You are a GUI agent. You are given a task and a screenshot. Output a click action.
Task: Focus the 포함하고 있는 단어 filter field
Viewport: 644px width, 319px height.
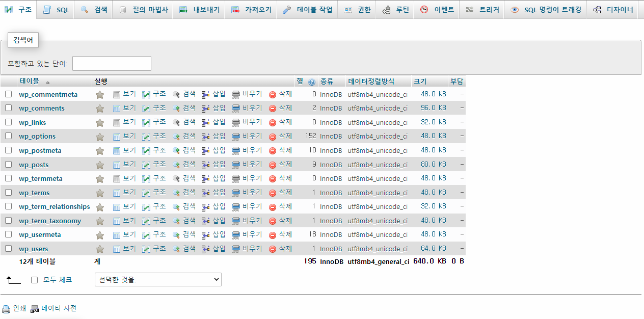(x=112, y=64)
